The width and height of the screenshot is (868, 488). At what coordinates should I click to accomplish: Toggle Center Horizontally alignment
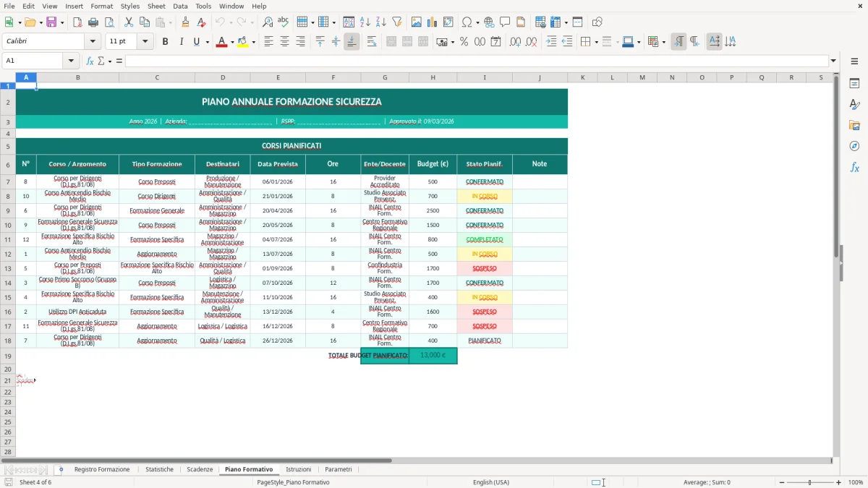[284, 42]
